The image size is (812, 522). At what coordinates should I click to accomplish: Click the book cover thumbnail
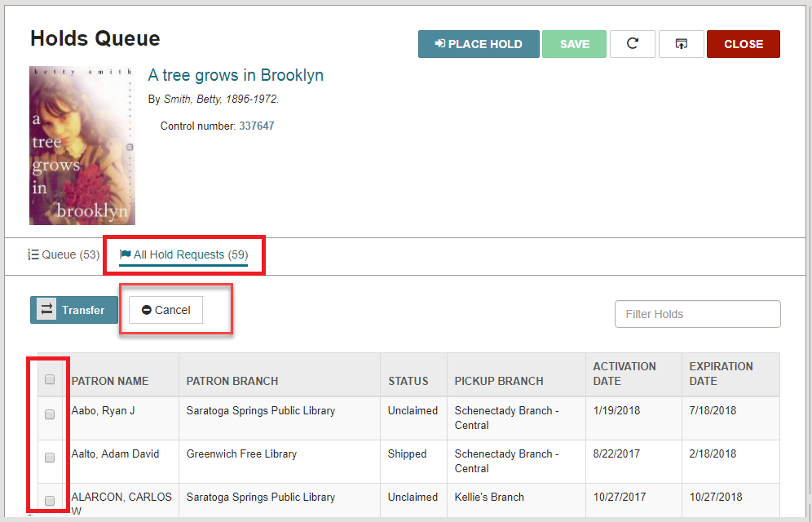pyautogui.click(x=82, y=145)
